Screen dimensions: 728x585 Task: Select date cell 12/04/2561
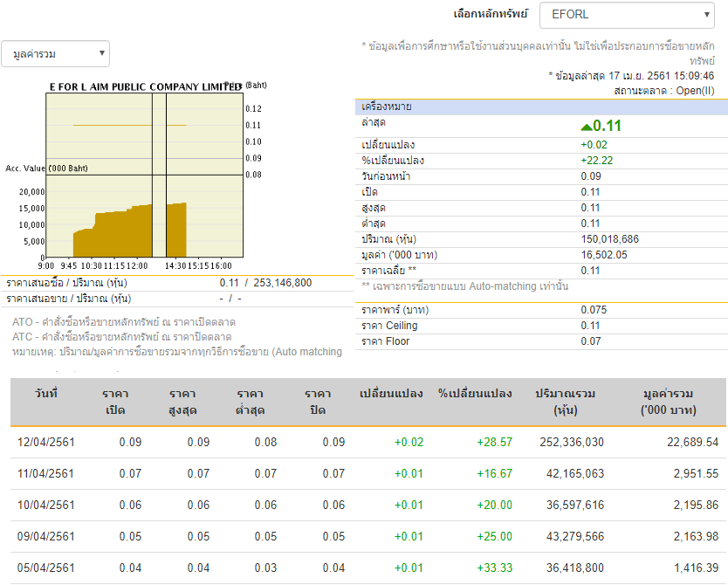(x=46, y=443)
